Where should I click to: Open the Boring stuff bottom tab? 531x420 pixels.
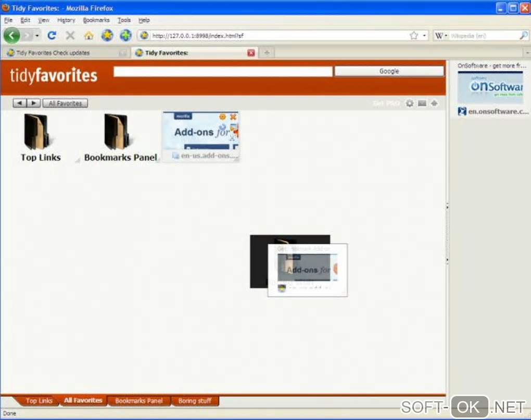click(195, 401)
